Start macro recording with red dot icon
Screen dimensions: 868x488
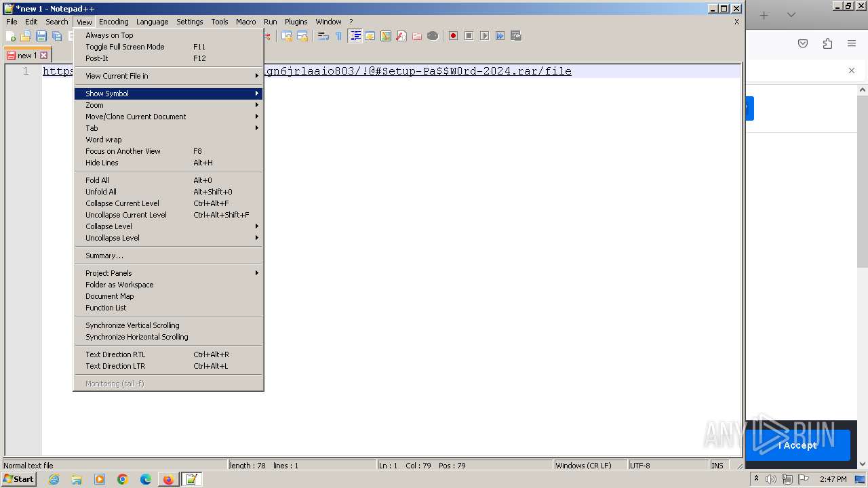(453, 36)
